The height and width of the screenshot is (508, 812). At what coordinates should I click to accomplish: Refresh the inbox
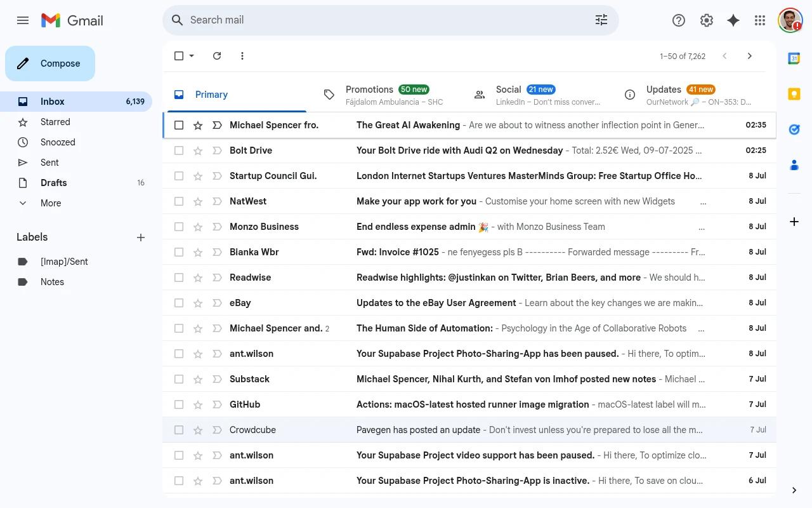point(217,56)
